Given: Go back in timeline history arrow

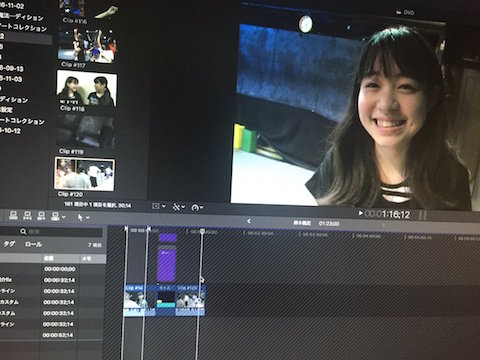Looking at the screenshot, I should click(x=249, y=221).
